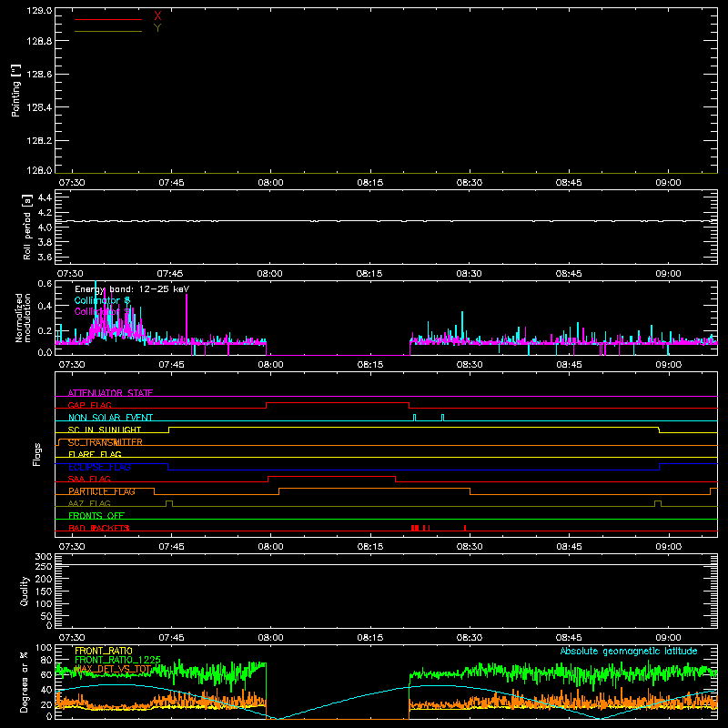Click the 'Energy band: 12-25 keV' annotation
Viewport: 728px width, 728px height.
[132, 289]
